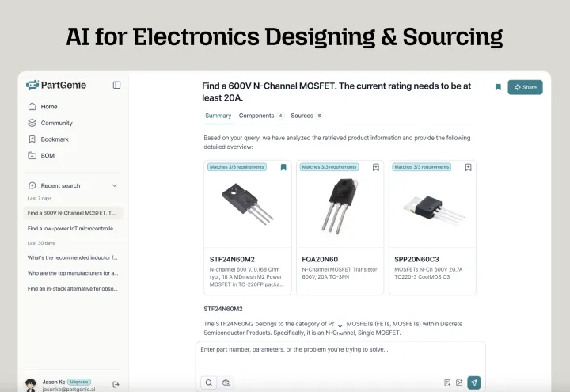Click the Recent search history icon
The width and height of the screenshot is (570, 392).
click(32, 185)
